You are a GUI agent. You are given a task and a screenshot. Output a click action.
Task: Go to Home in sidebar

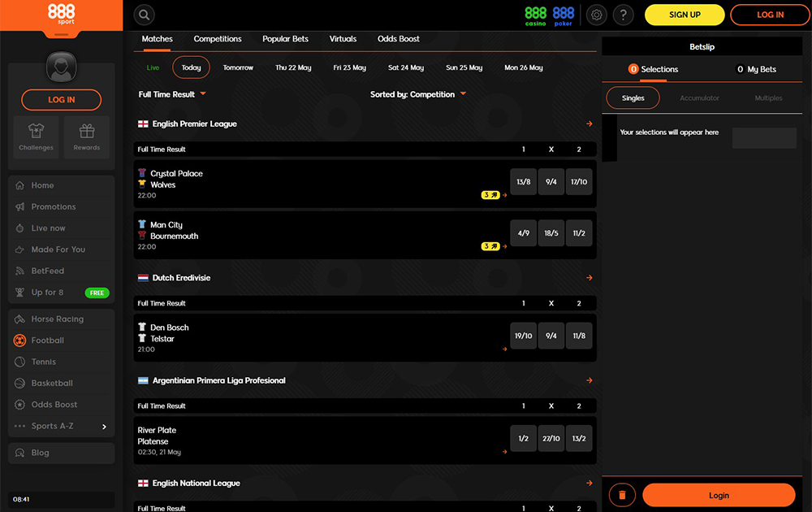[x=61, y=185]
